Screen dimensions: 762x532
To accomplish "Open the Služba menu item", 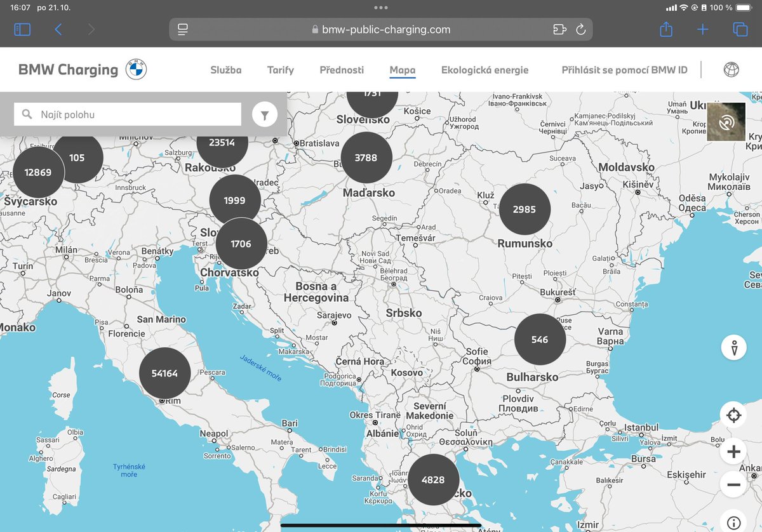I will (x=226, y=70).
